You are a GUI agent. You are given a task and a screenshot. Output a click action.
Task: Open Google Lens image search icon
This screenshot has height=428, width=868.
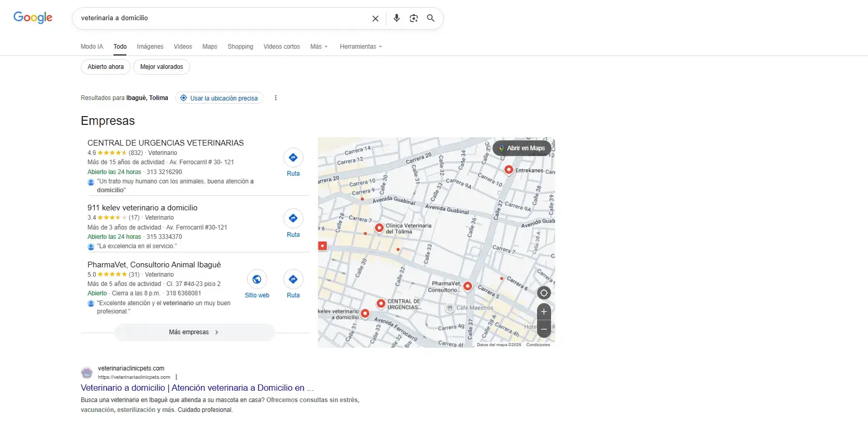(413, 18)
